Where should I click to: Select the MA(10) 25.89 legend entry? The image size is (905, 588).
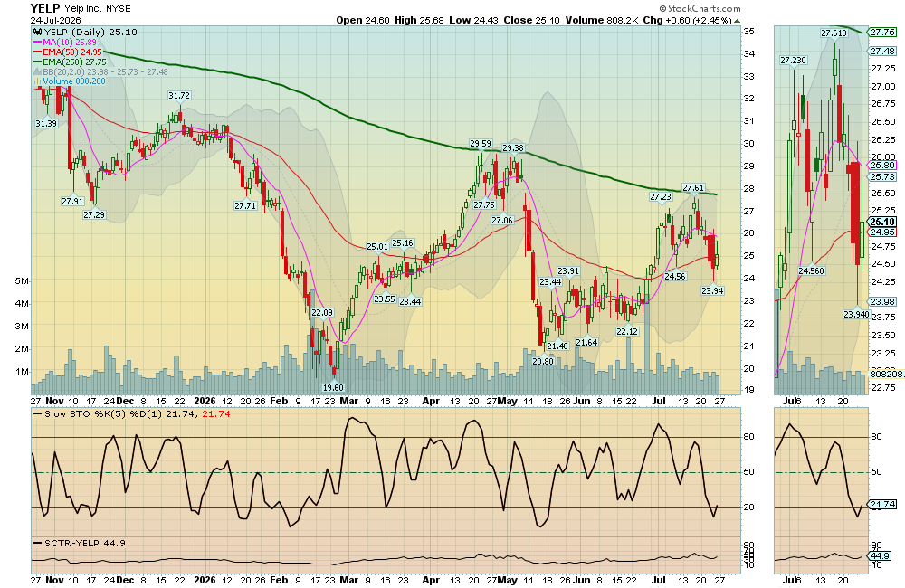point(65,43)
